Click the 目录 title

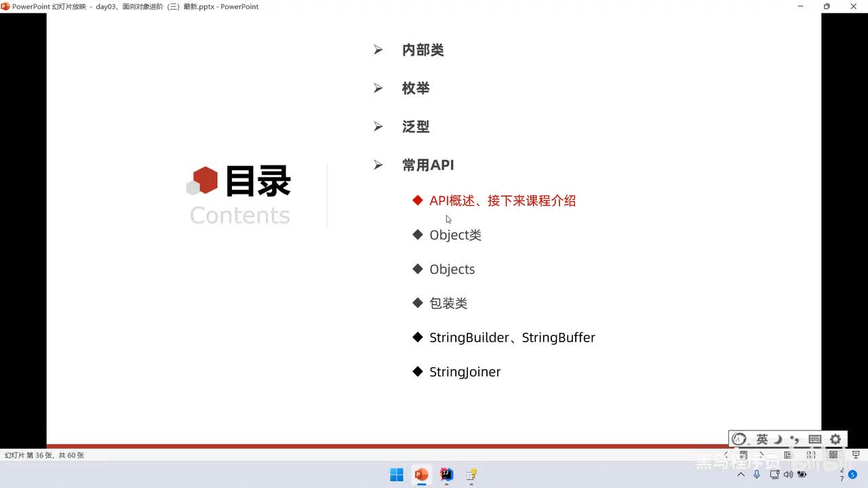258,182
